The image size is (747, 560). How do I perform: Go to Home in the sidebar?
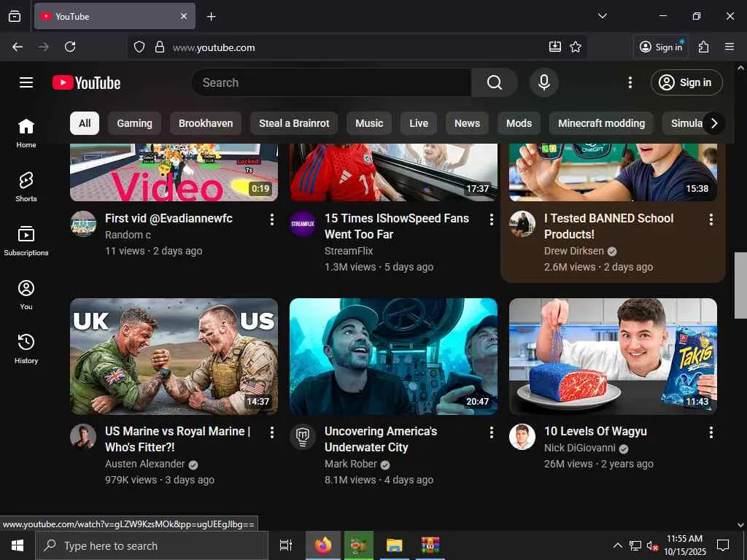coord(26,133)
